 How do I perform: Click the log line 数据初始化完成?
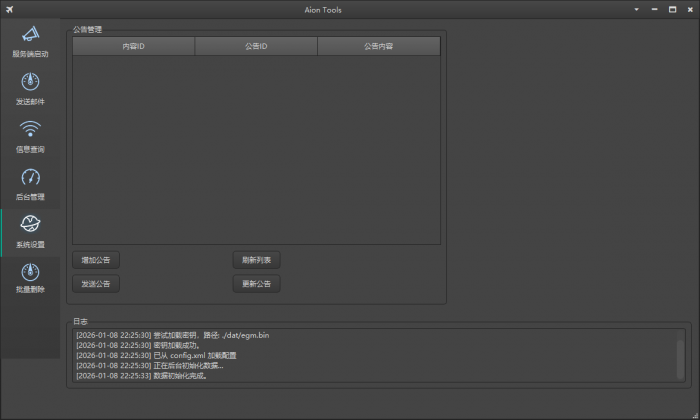(x=142, y=376)
